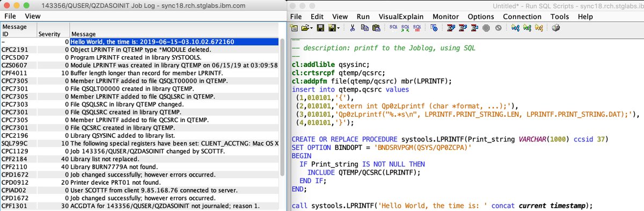Select the CPF4011 buffer length row
The height and width of the screenshot is (211, 644).
pyautogui.click(x=140, y=72)
